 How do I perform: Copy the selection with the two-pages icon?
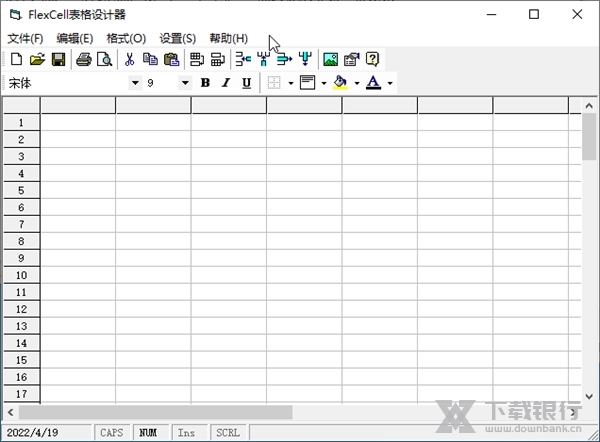point(150,59)
